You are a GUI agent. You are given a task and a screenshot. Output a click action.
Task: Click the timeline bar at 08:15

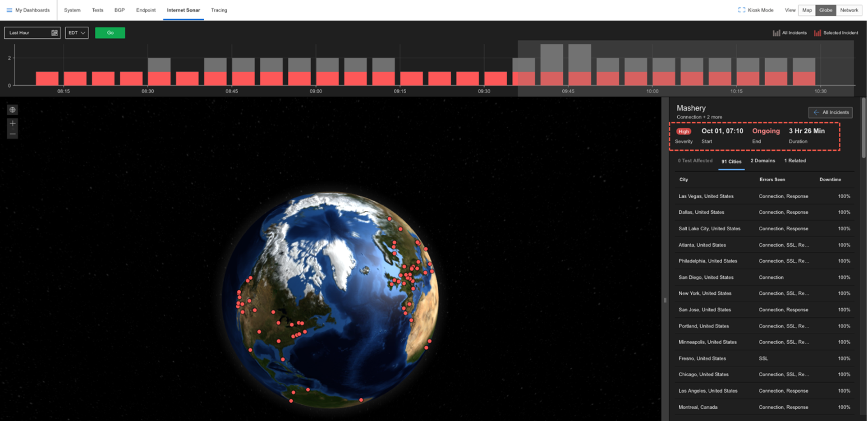pyautogui.click(x=75, y=79)
